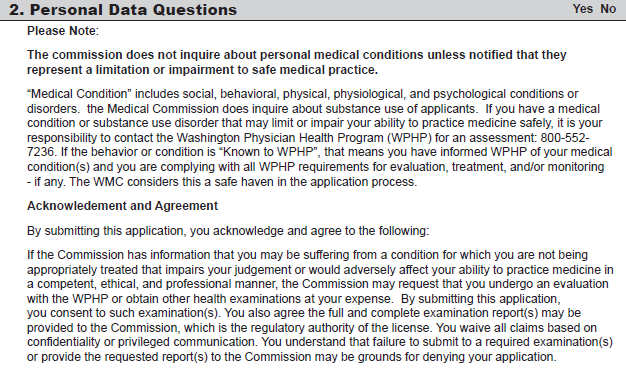Click the "Please Note:" label
Viewport: 626px width, 372px height.
[x=63, y=31]
